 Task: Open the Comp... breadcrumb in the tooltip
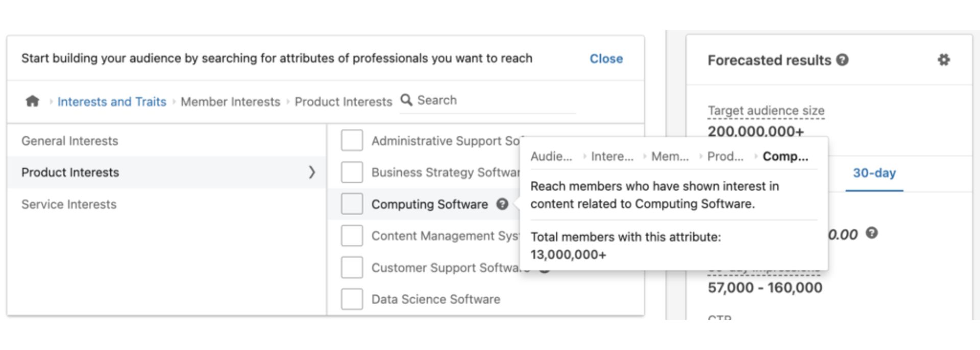(x=786, y=157)
